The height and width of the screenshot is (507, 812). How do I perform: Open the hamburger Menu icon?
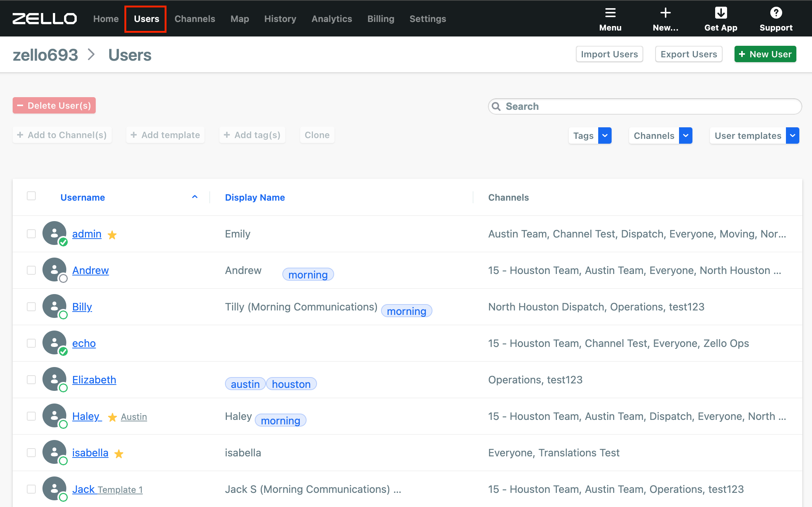[610, 13]
